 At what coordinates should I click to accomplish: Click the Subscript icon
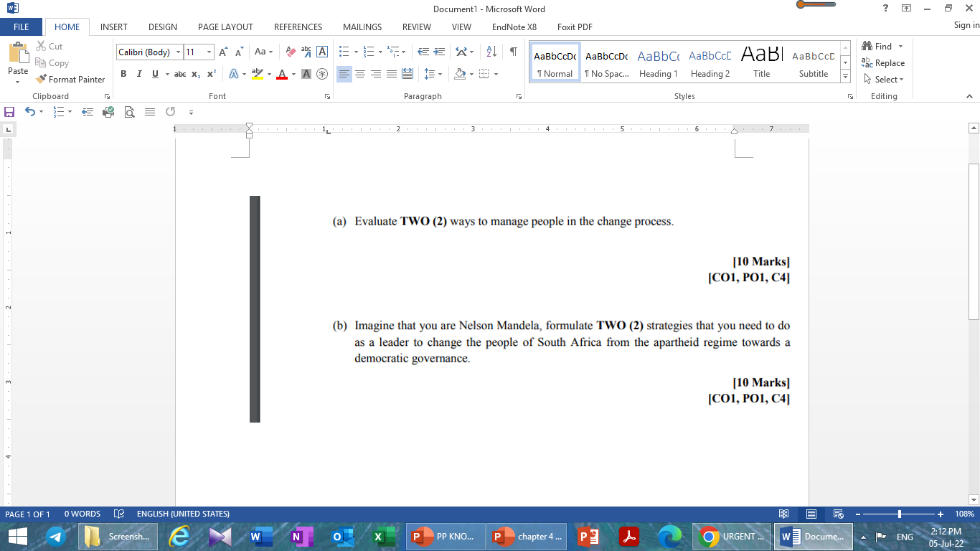click(195, 73)
